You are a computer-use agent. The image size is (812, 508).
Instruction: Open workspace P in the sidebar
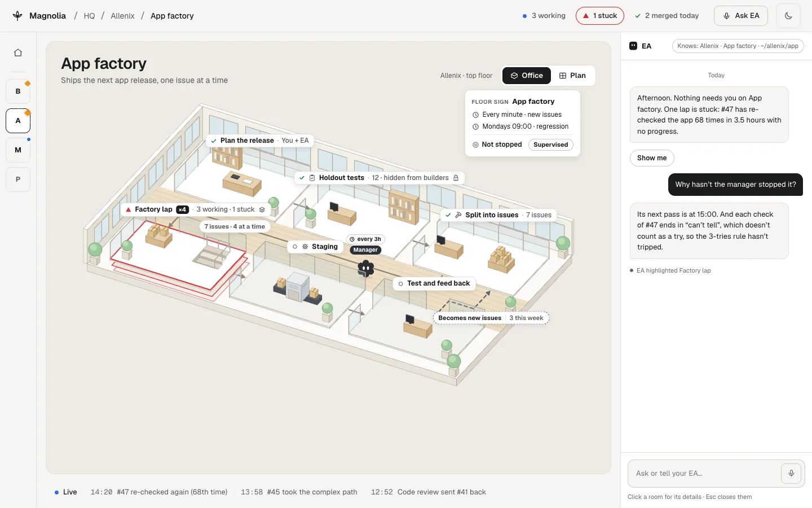(x=18, y=179)
